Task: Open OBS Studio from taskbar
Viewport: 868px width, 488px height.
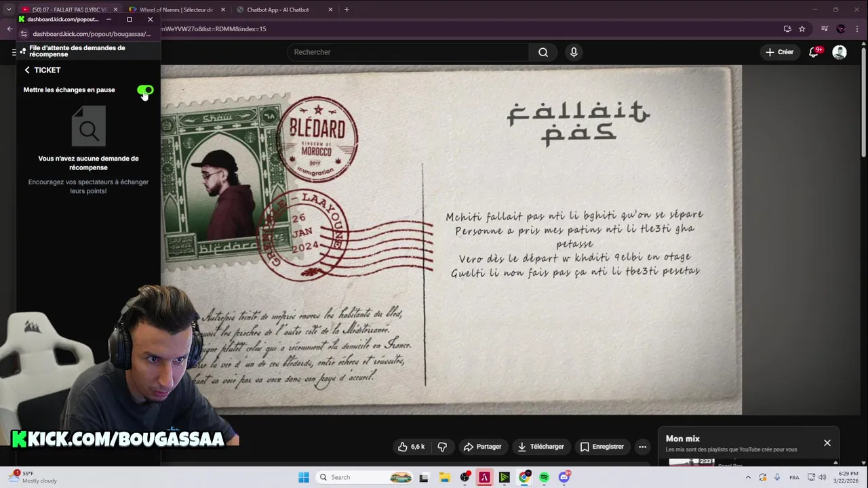Action: click(x=465, y=477)
